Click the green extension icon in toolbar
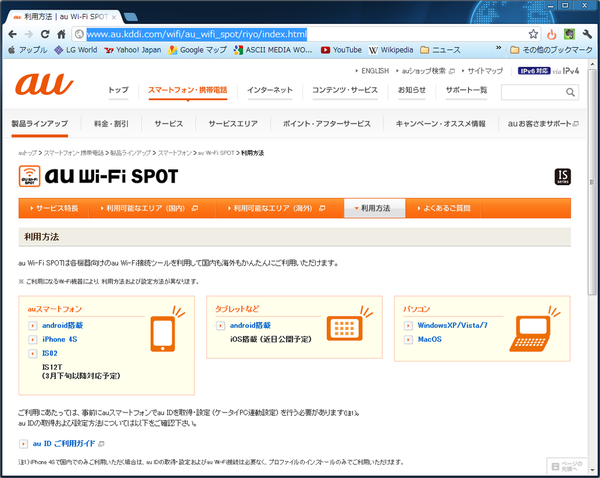The width and height of the screenshot is (600, 478). point(569,34)
